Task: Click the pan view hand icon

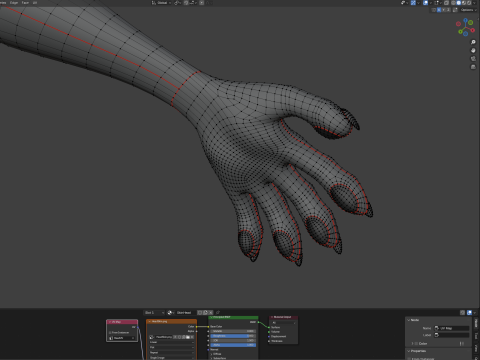Action: [473, 50]
